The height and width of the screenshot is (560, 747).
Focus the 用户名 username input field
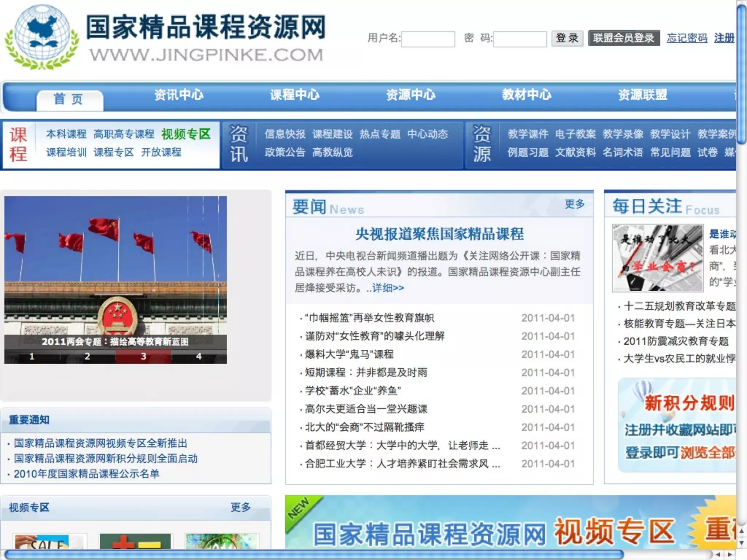tap(428, 39)
